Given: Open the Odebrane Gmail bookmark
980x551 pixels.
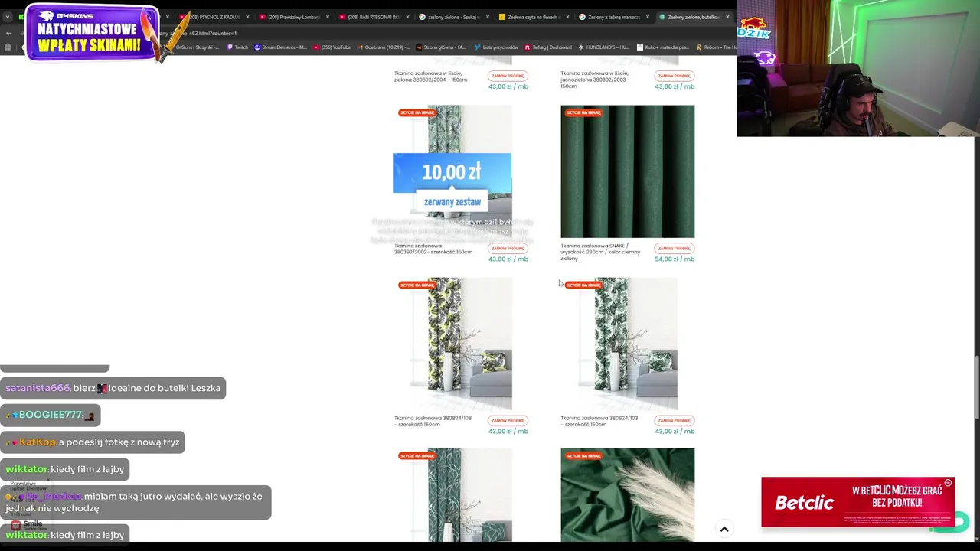Looking at the screenshot, I should [383, 47].
